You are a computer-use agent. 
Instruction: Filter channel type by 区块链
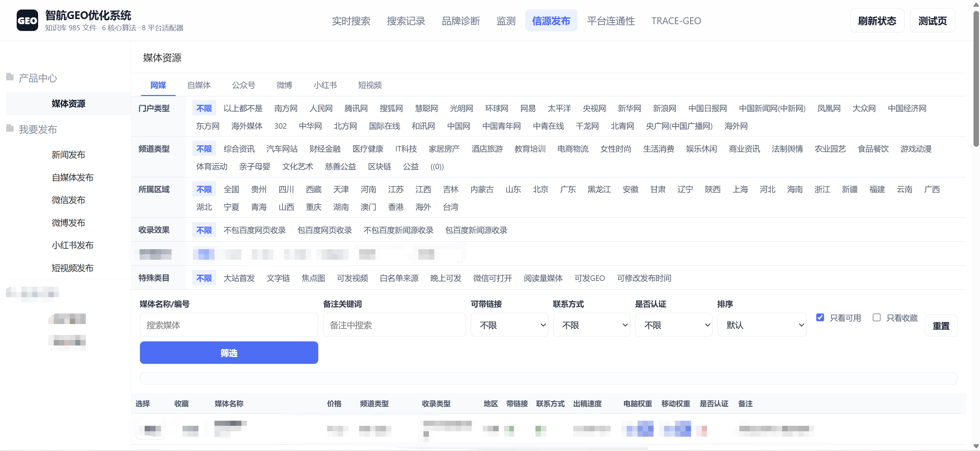pyautogui.click(x=379, y=166)
